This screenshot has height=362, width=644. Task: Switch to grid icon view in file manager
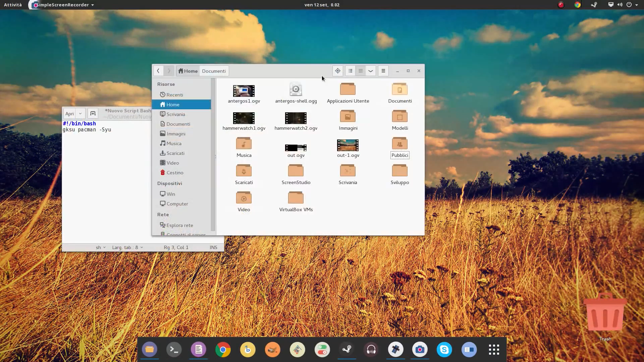[361, 71]
